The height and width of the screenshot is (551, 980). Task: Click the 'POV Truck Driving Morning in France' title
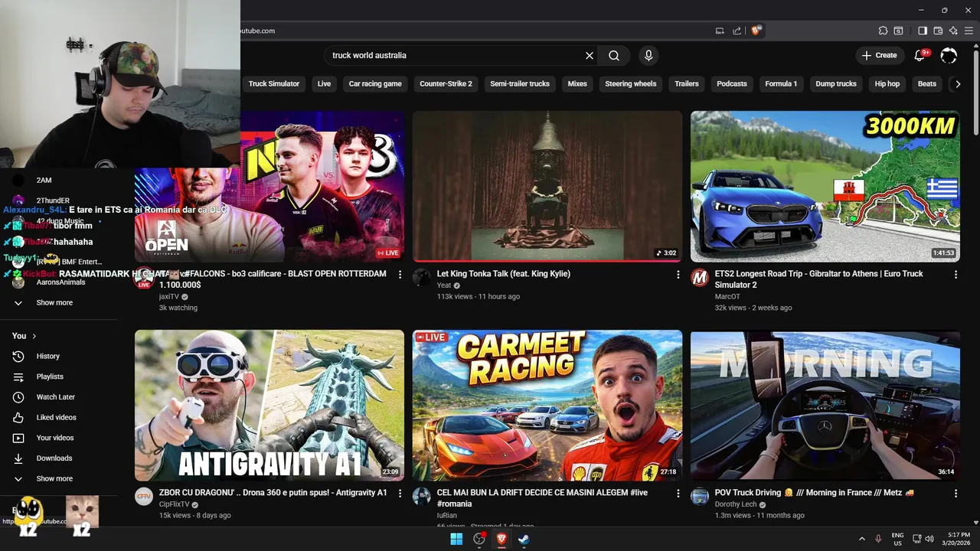(x=815, y=493)
